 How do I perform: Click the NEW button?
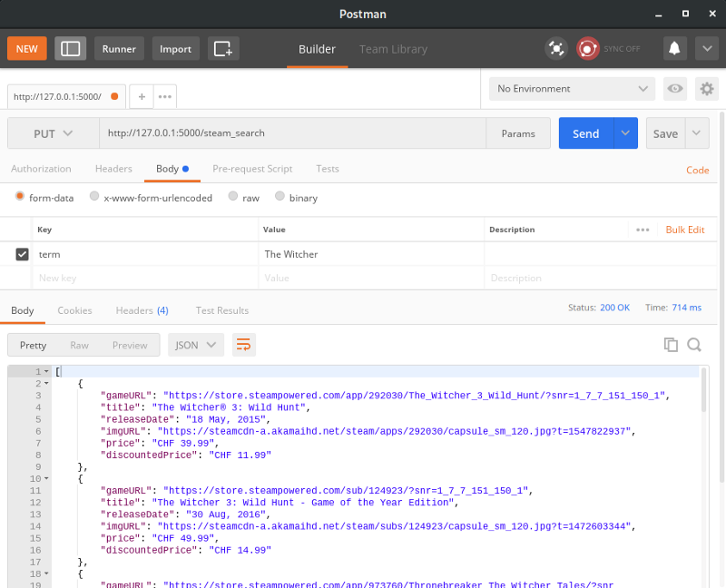click(27, 49)
